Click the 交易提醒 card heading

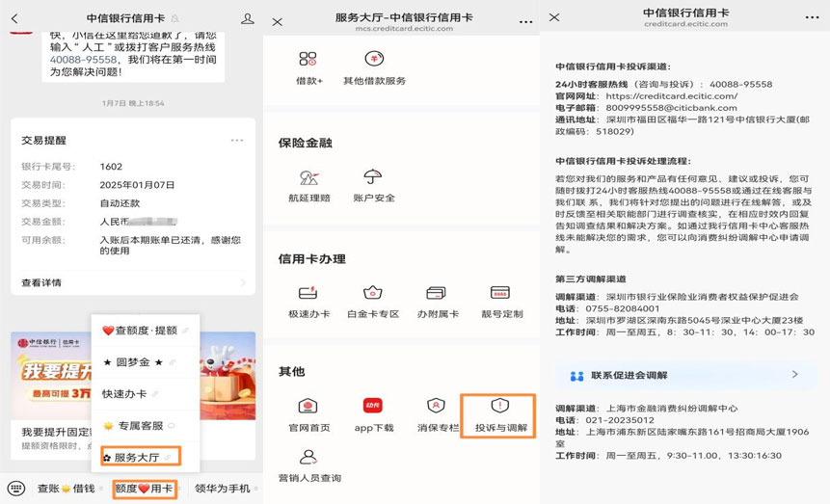point(44,141)
